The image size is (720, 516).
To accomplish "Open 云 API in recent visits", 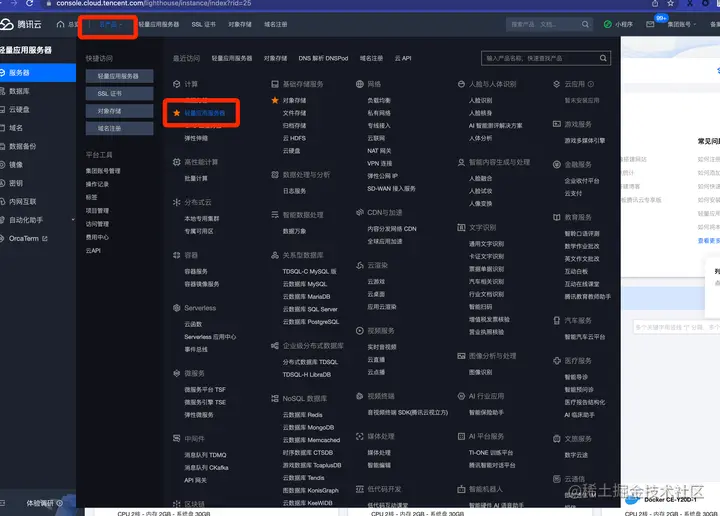I will point(403,58).
